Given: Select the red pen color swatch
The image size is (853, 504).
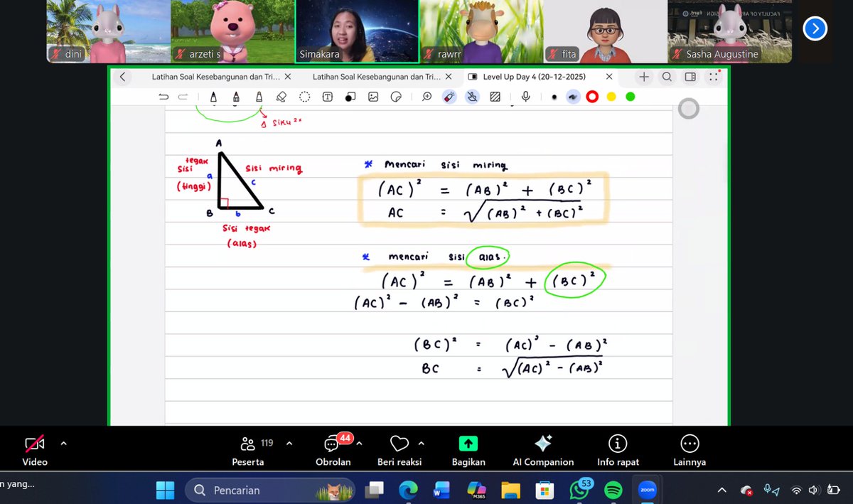Looking at the screenshot, I should point(591,97).
